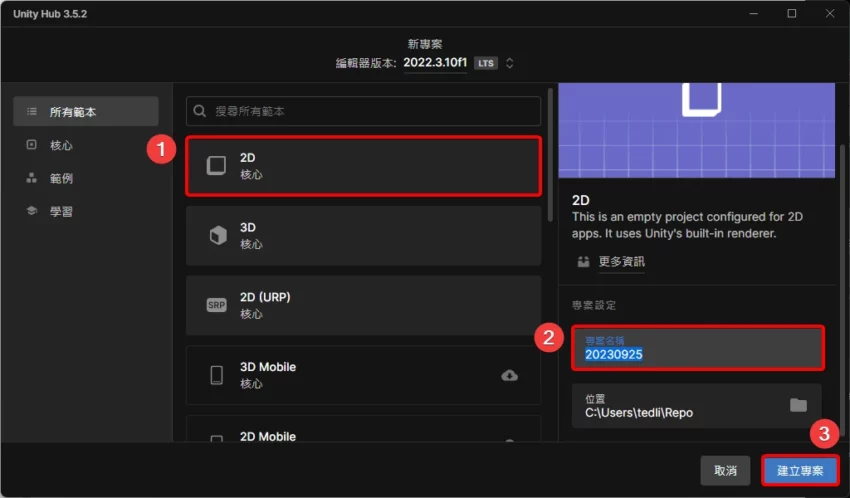Click the template list vertical scrollbar
Viewport: 850px width, 498px height.
coord(549,160)
